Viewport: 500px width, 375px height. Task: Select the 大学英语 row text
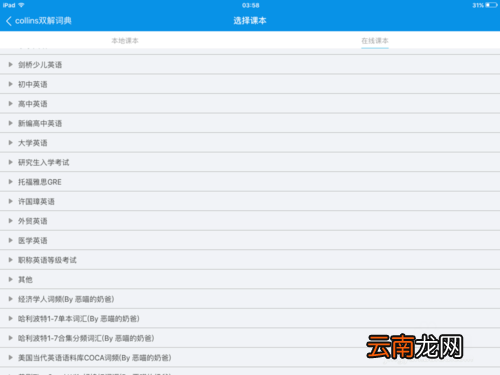[33, 143]
